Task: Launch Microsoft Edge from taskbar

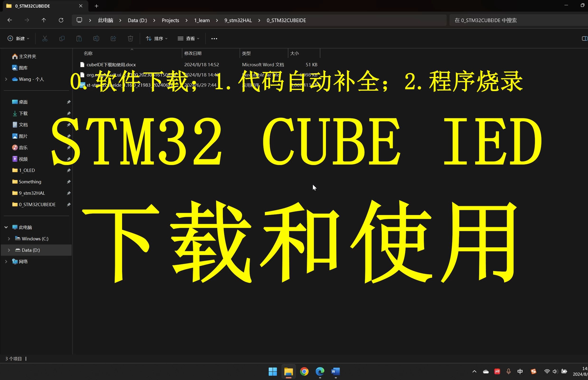Action: 320,371
